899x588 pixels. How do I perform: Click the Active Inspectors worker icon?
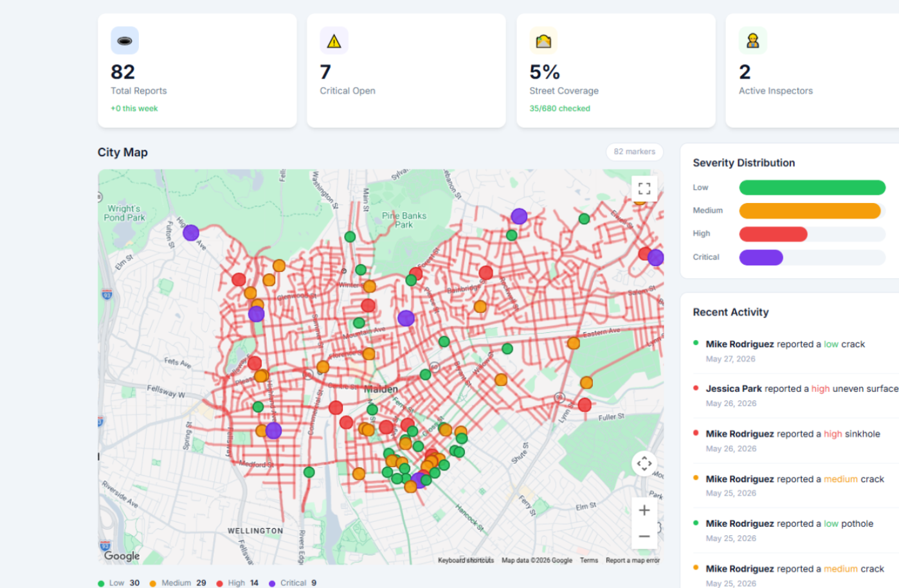752,40
